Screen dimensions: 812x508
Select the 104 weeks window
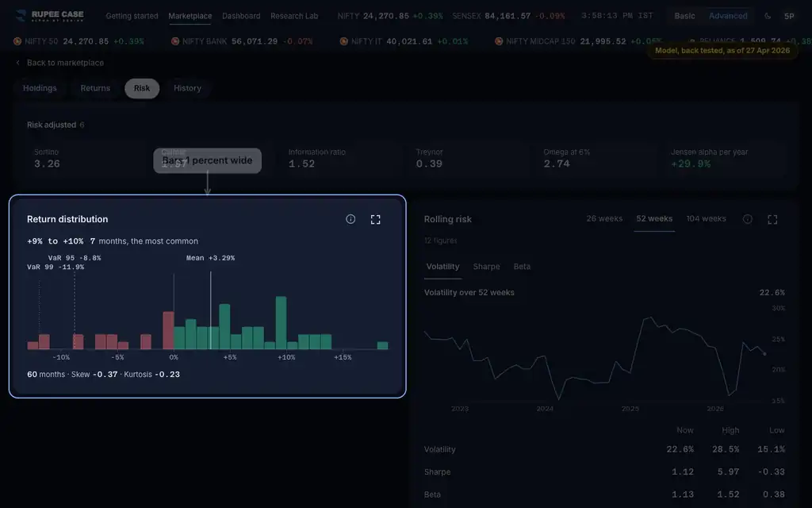tap(706, 219)
